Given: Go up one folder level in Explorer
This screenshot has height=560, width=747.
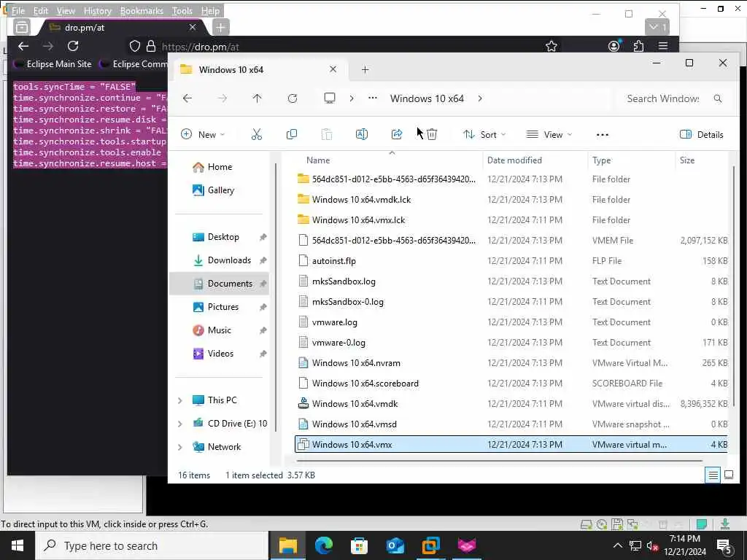Looking at the screenshot, I should pos(258,98).
